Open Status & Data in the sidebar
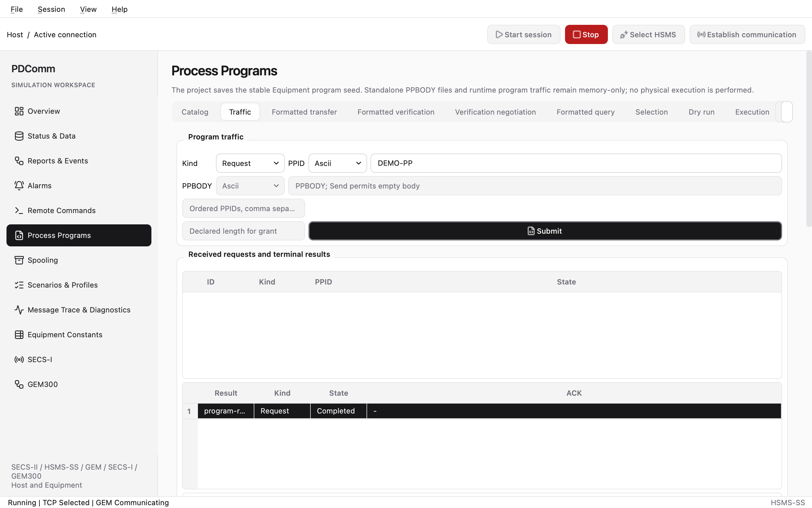Screen dimensions: 812x508 79,136
